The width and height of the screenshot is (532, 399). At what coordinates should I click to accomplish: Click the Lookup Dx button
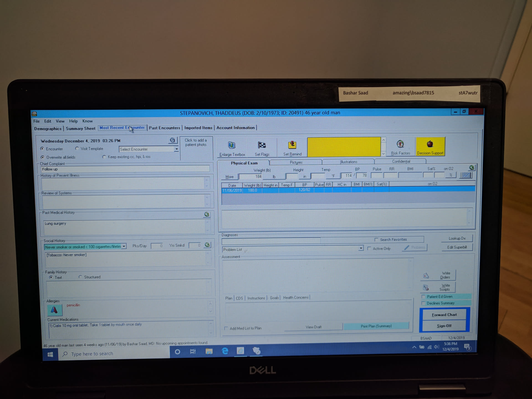457,238
